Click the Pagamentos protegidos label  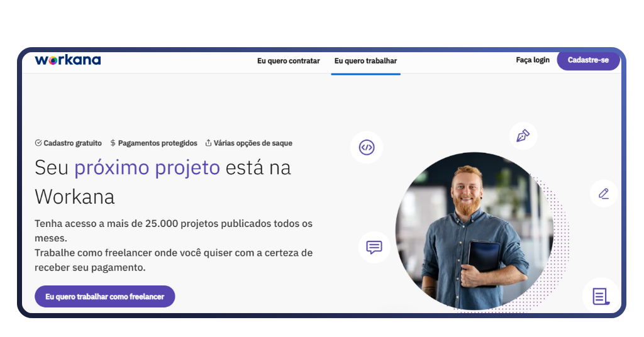click(158, 143)
